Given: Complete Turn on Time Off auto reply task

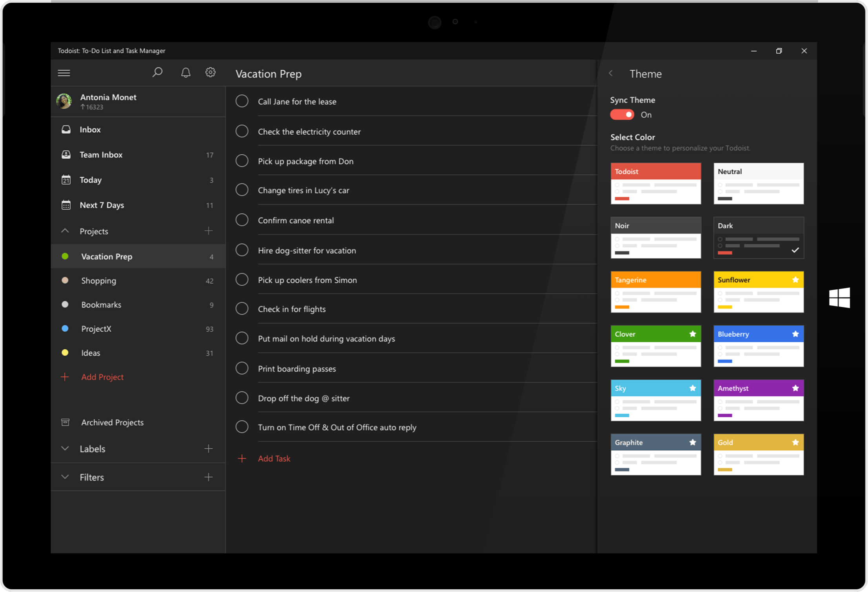Looking at the screenshot, I should point(242,427).
